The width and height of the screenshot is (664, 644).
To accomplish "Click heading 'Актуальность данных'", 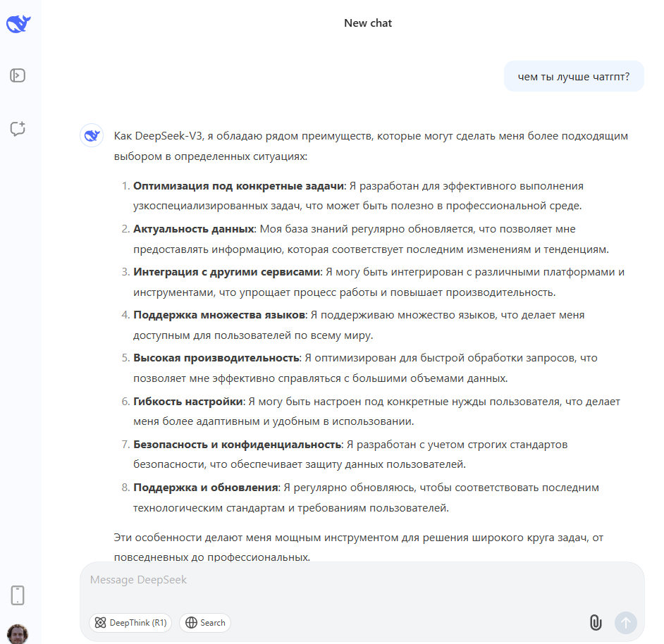I will (x=194, y=229).
